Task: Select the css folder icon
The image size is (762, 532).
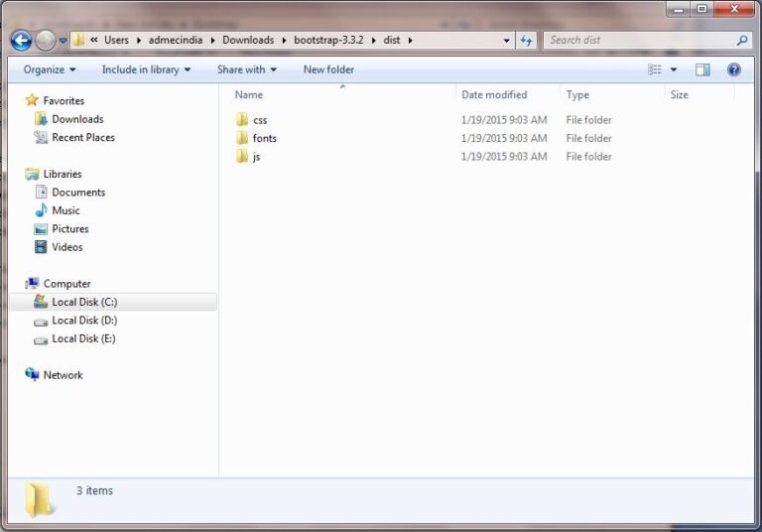Action: coord(242,120)
